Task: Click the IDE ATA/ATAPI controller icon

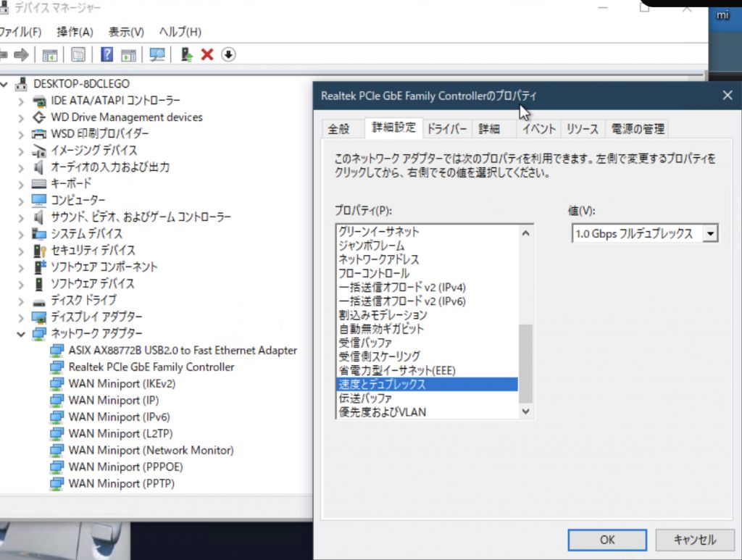Action: click(39, 101)
